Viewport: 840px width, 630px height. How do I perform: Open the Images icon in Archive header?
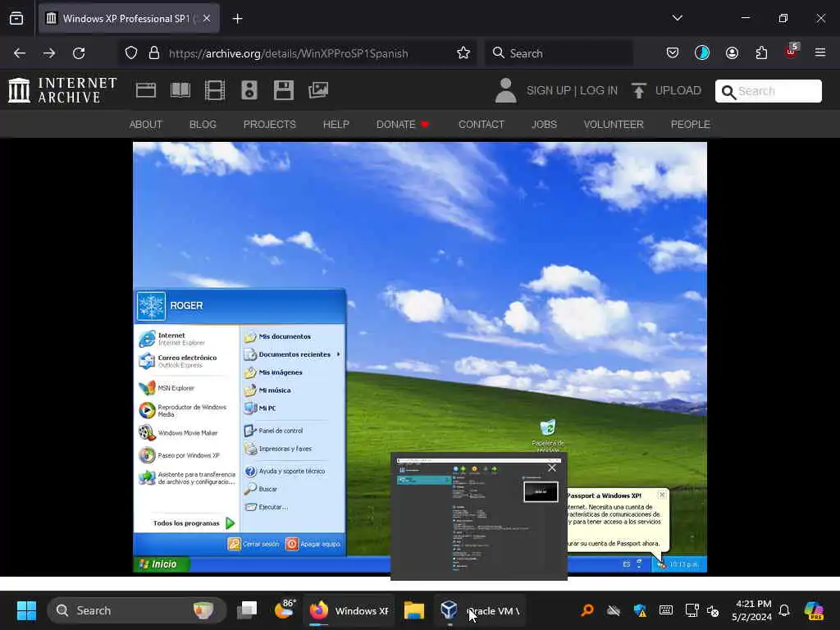(x=318, y=90)
